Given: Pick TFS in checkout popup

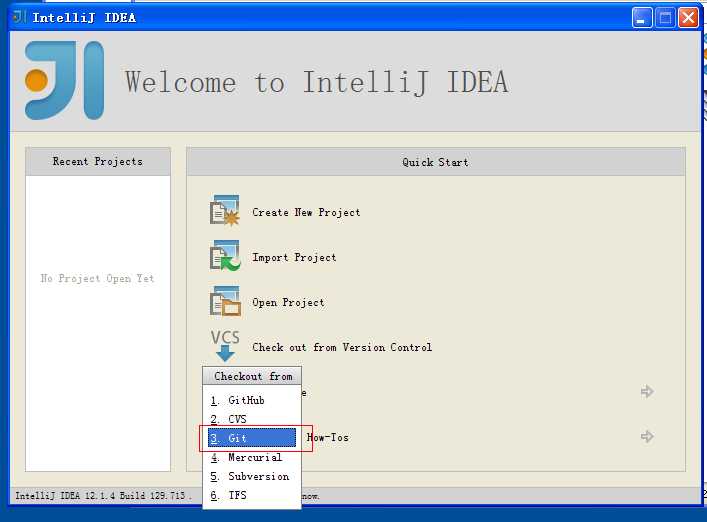Looking at the screenshot, I should (252, 495).
